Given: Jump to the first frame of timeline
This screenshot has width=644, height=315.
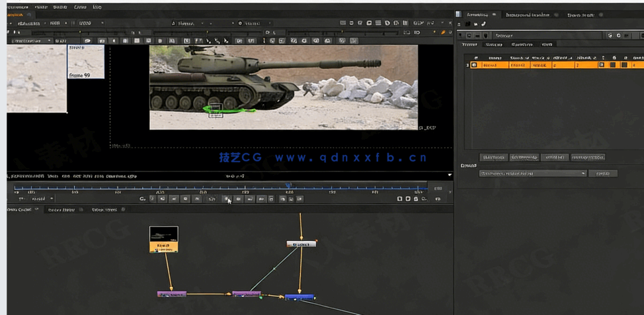Looking at the screenshot, I should (152, 199).
